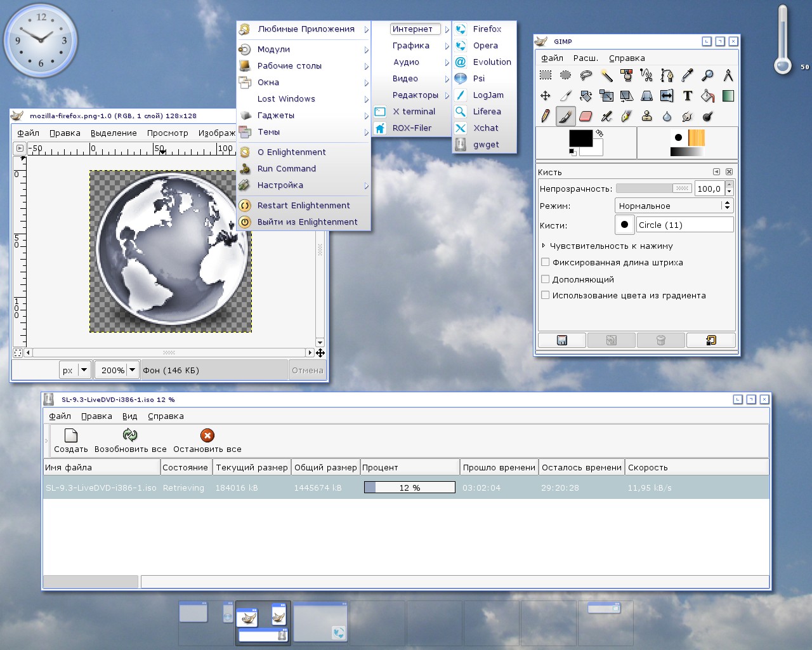Choose the Bucket Fill tool
812x650 pixels.
708,96
